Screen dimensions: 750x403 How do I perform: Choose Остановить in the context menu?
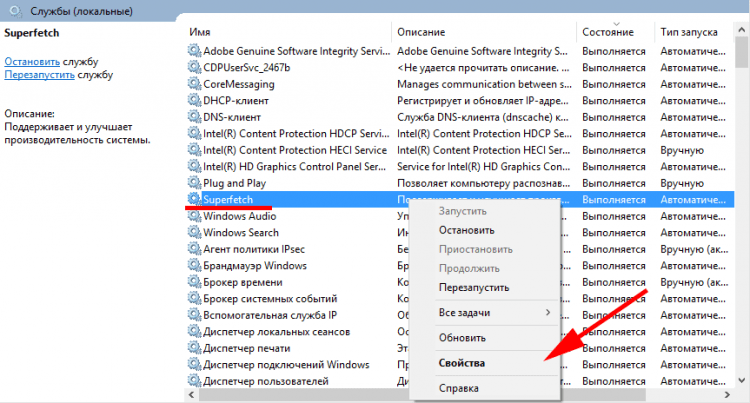click(466, 230)
